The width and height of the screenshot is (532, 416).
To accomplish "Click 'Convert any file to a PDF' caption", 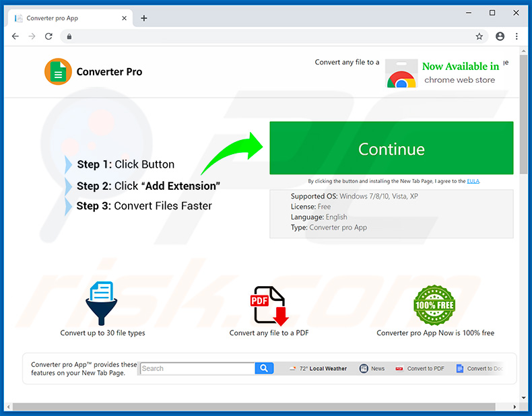I will 269,333.
